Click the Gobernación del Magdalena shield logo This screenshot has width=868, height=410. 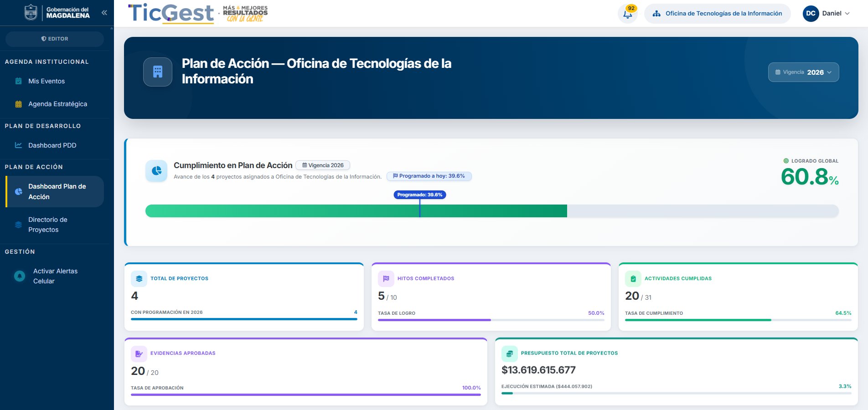[x=31, y=12]
